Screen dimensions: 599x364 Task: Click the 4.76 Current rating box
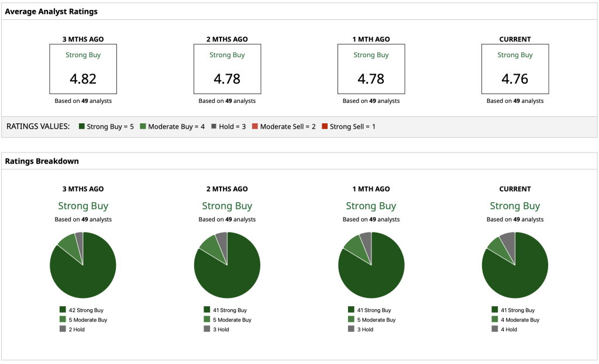click(515, 69)
